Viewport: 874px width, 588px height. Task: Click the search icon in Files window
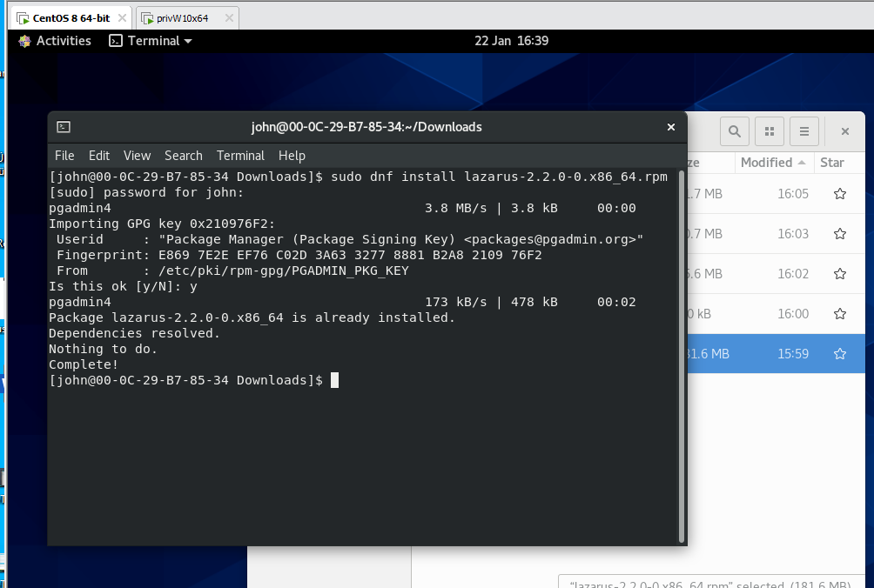click(735, 131)
